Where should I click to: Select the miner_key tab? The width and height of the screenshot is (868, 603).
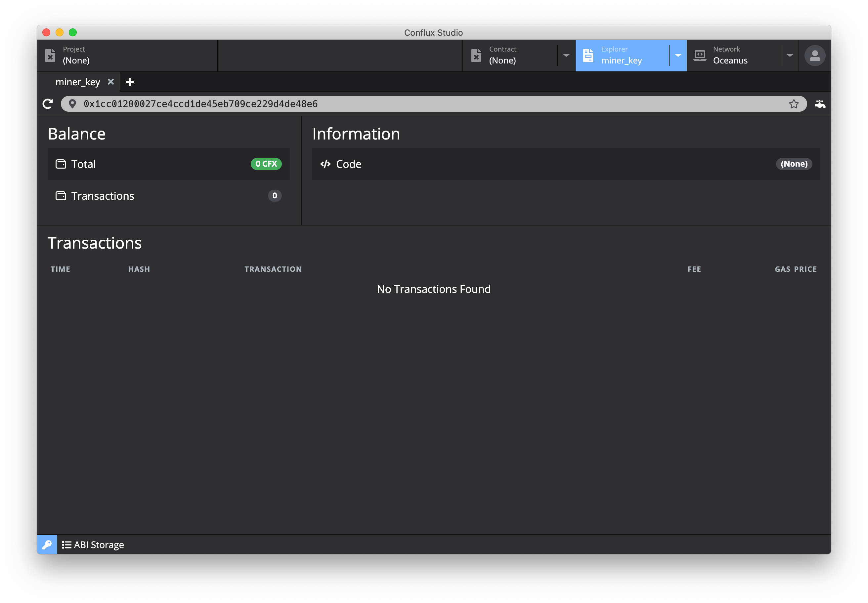(77, 82)
